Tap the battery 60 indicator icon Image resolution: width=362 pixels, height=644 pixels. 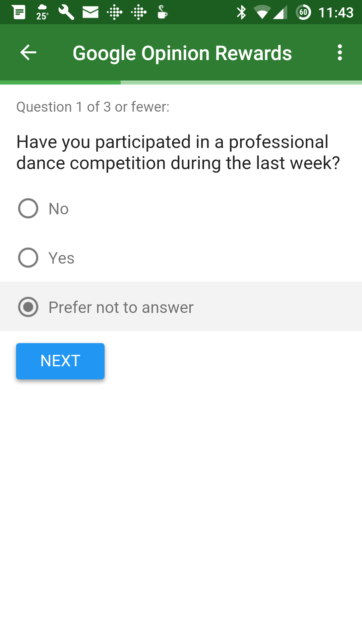click(303, 12)
